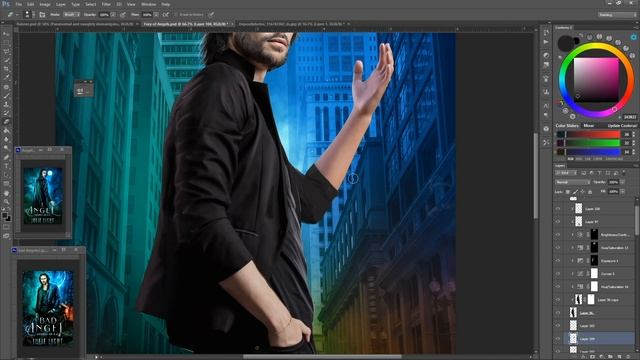Select the Blur tool
640x360 pixels.
6,139
